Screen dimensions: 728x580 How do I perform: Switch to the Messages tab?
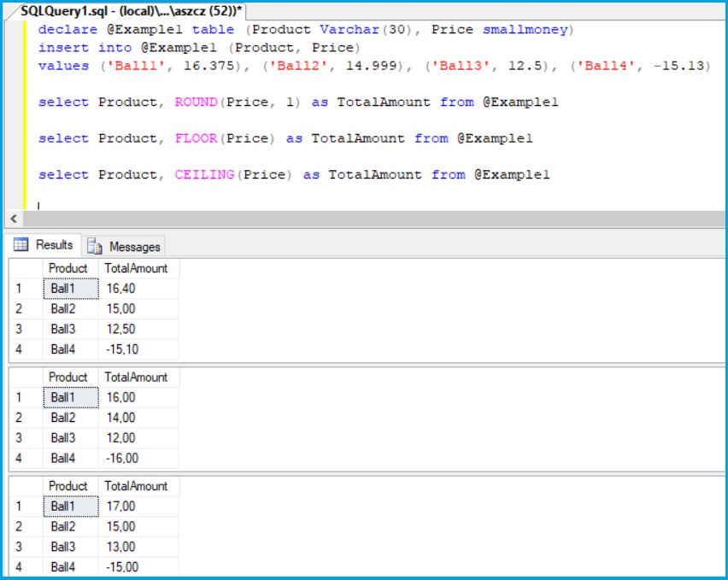[134, 246]
